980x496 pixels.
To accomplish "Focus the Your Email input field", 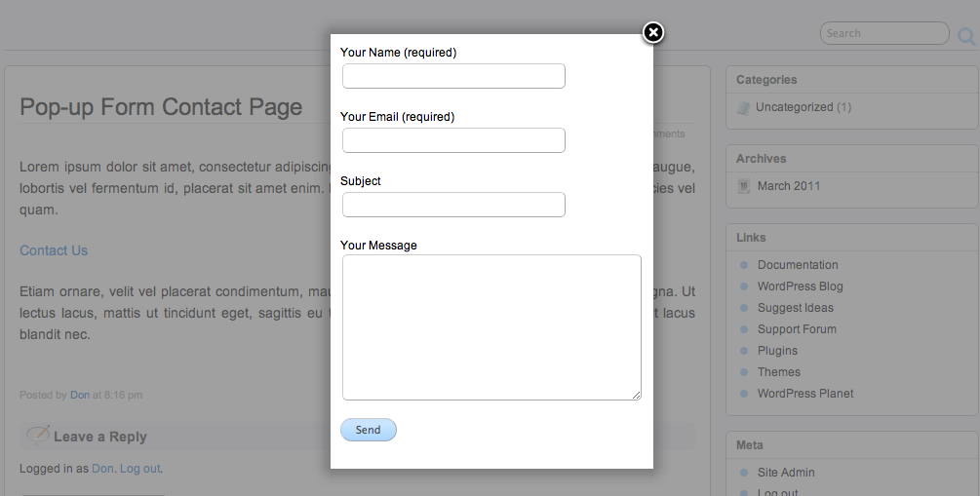I will tap(453, 140).
